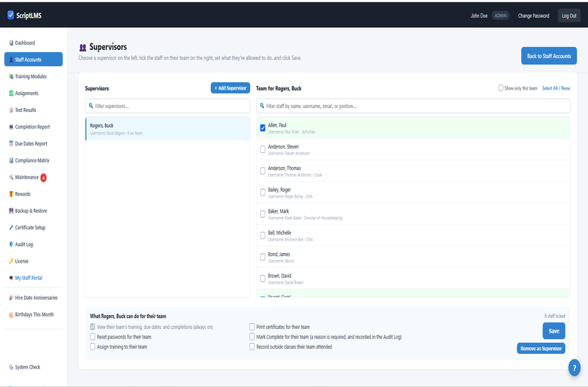
Task: Tick the Anderson, Thomas checkbox
Action: point(262,171)
